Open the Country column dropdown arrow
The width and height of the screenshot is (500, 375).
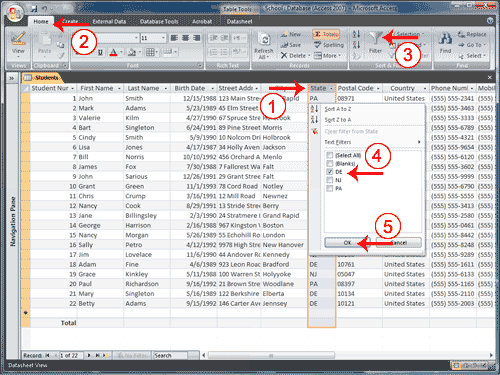pos(425,89)
